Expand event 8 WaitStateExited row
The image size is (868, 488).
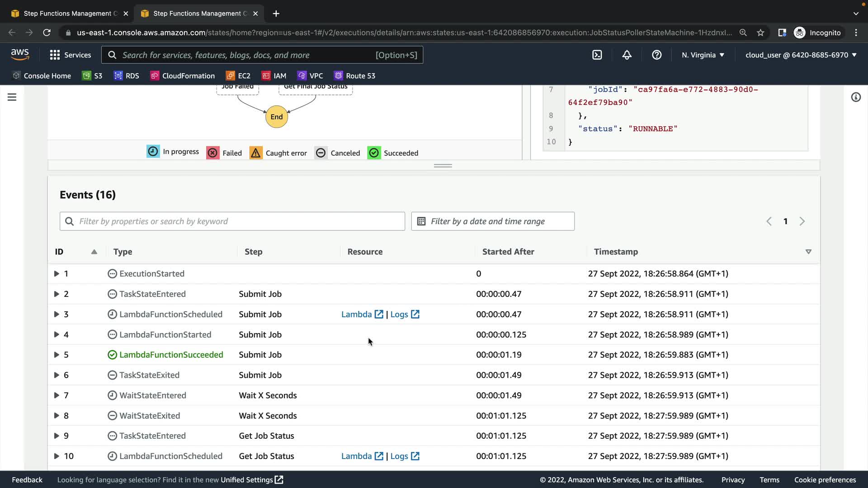click(57, 415)
